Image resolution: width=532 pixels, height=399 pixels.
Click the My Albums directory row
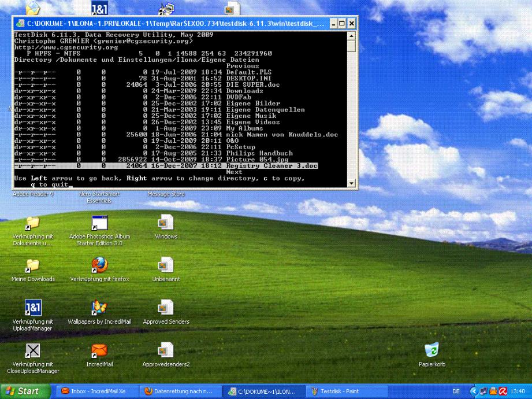click(x=139, y=128)
